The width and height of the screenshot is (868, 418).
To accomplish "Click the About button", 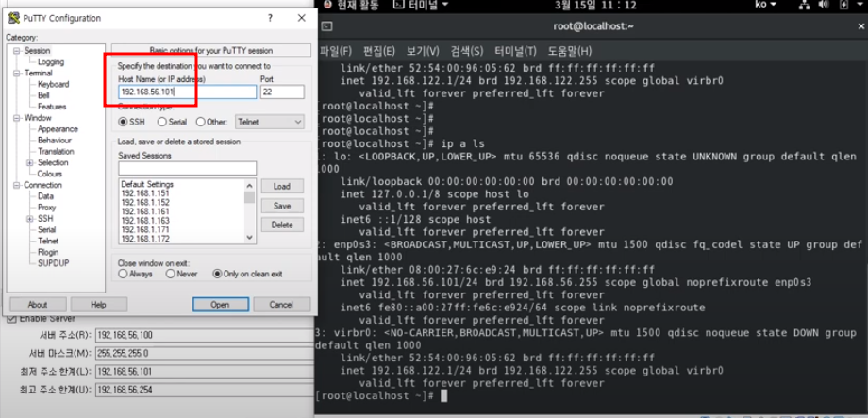I will point(38,305).
